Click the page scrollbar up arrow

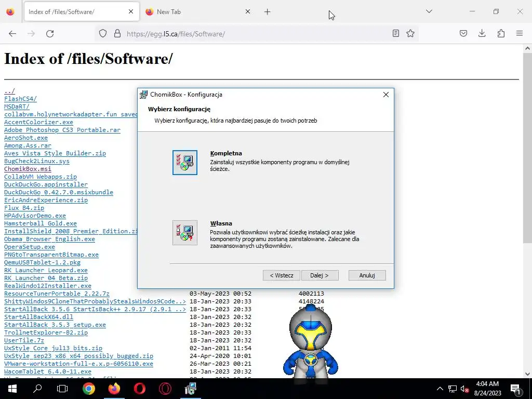[x=528, y=48]
